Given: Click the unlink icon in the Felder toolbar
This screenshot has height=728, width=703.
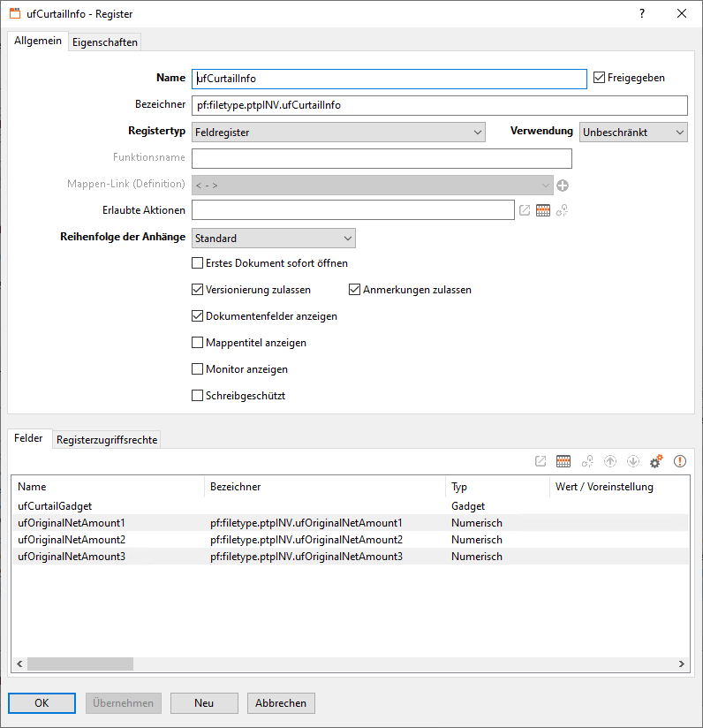Looking at the screenshot, I should pyautogui.click(x=587, y=461).
